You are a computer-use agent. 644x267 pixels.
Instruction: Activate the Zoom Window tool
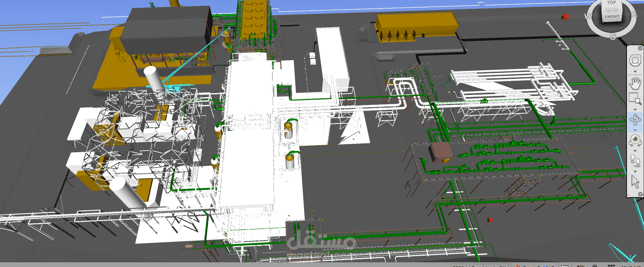click(635, 99)
